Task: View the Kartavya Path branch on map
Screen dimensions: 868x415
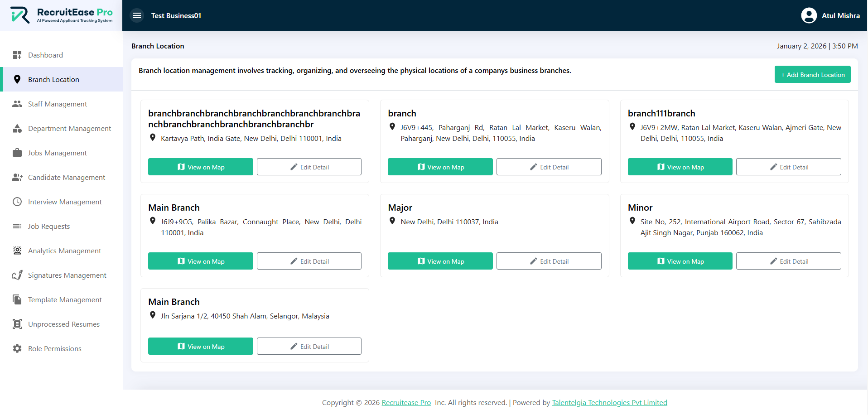Action: click(x=201, y=167)
